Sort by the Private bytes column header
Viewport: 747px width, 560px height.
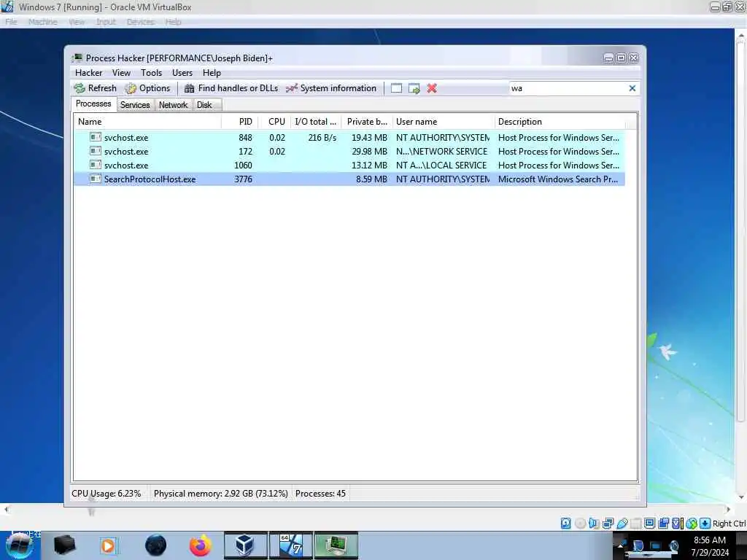tap(367, 122)
